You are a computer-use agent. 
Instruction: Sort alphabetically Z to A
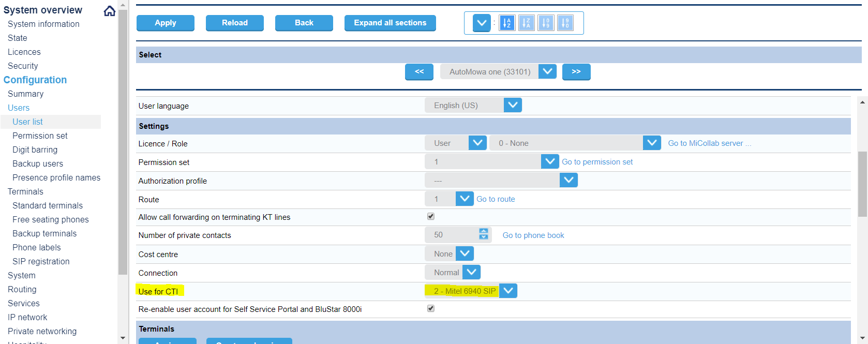(526, 23)
